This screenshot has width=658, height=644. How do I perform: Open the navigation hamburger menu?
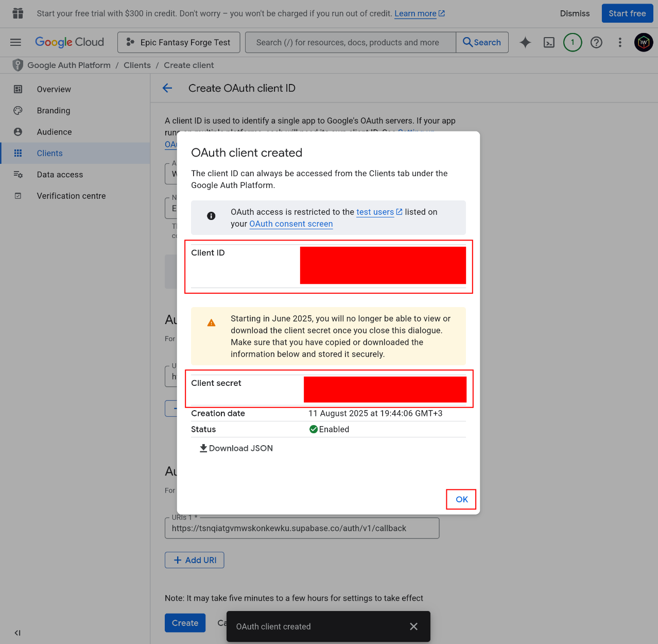point(15,42)
